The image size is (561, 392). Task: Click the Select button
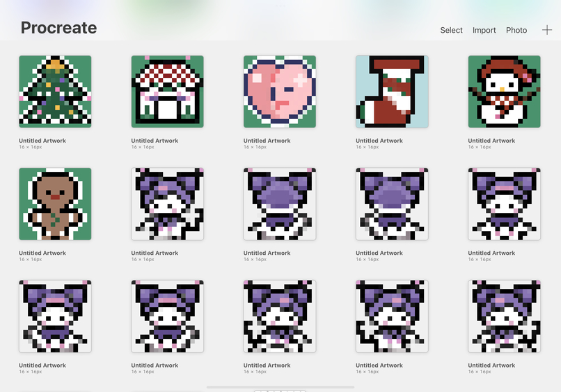pos(451,31)
